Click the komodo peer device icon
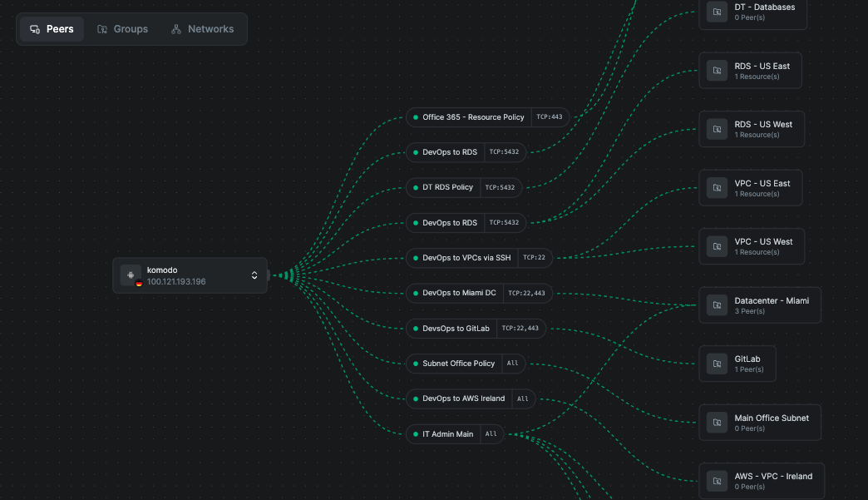The image size is (868, 500). (x=131, y=275)
